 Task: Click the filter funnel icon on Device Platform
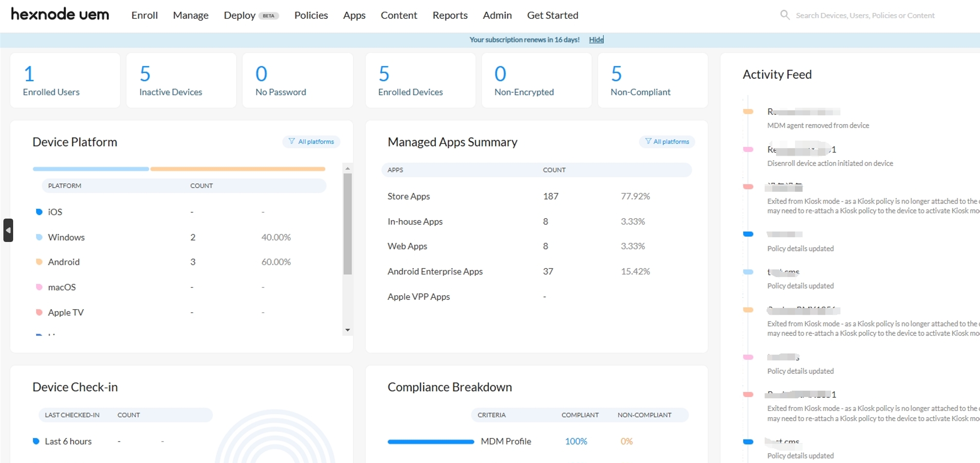(x=291, y=141)
